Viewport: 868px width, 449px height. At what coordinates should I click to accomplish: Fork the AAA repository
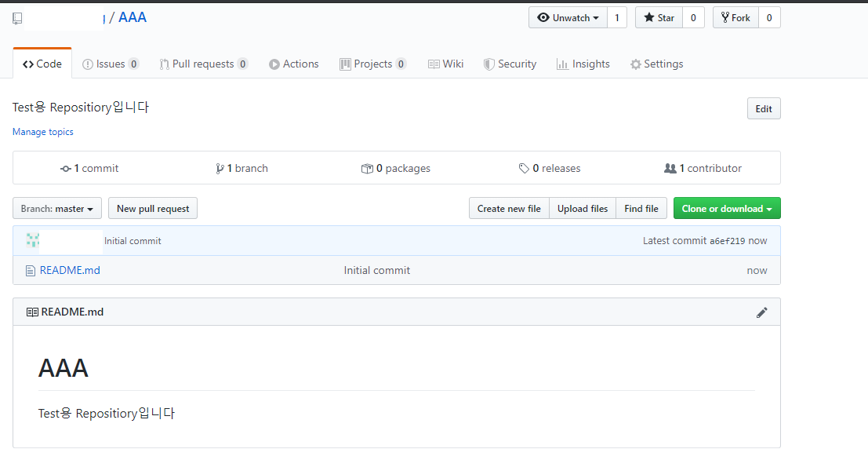(x=735, y=18)
